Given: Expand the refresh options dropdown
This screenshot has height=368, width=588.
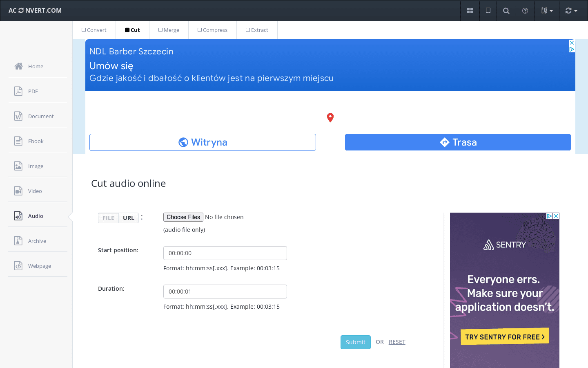Looking at the screenshot, I should click(571, 11).
